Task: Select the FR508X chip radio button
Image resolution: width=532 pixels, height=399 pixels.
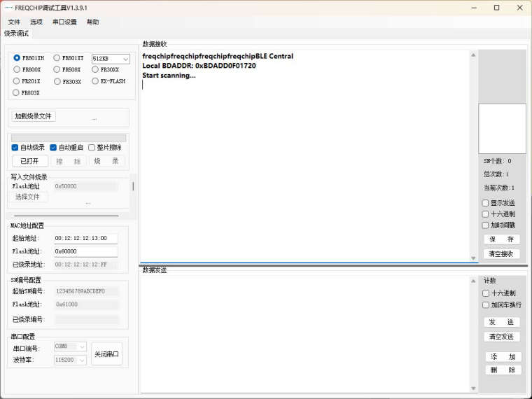Action: [57, 69]
